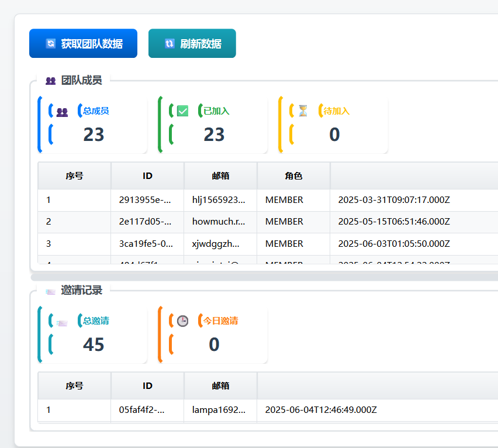
Task: Click the 获取团队数据 button
Action: [x=83, y=43]
